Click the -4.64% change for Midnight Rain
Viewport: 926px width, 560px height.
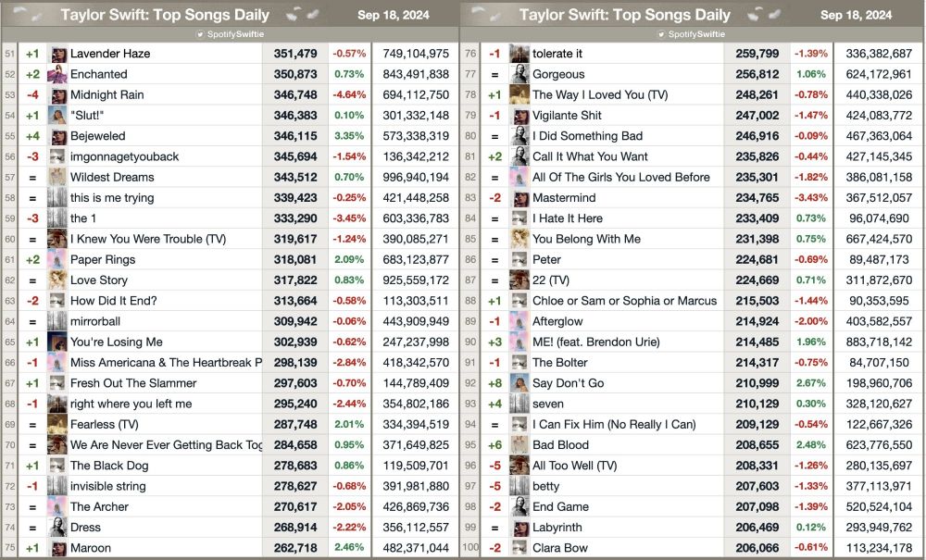349,95
